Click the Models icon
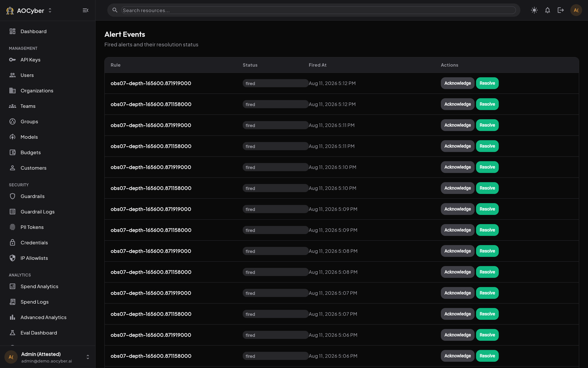 pyautogui.click(x=12, y=137)
